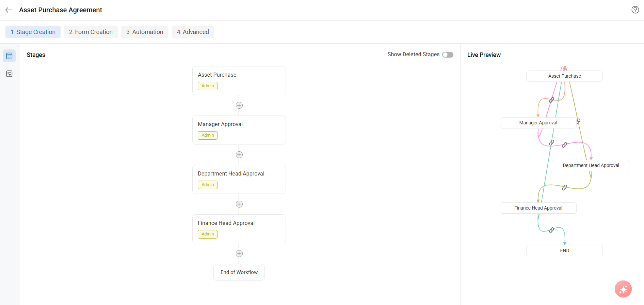The height and width of the screenshot is (305, 644).
Task: Click Department Head Approval node in Live Preview
Action: click(591, 166)
